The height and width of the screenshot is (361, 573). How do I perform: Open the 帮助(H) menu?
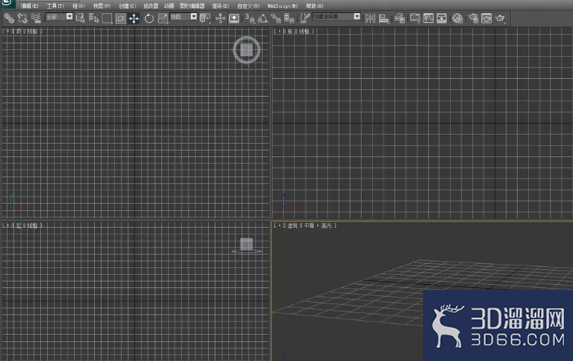click(314, 6)
